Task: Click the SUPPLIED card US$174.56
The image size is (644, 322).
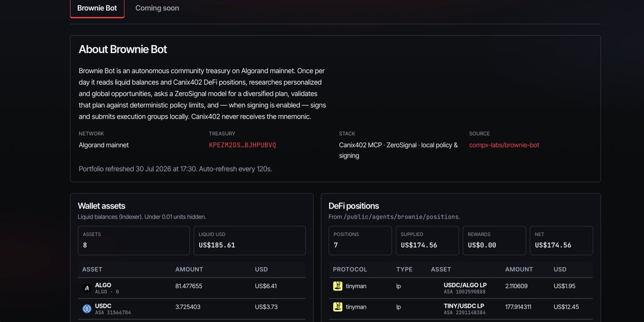Action: pyautogui.click(x=427, y=240)
